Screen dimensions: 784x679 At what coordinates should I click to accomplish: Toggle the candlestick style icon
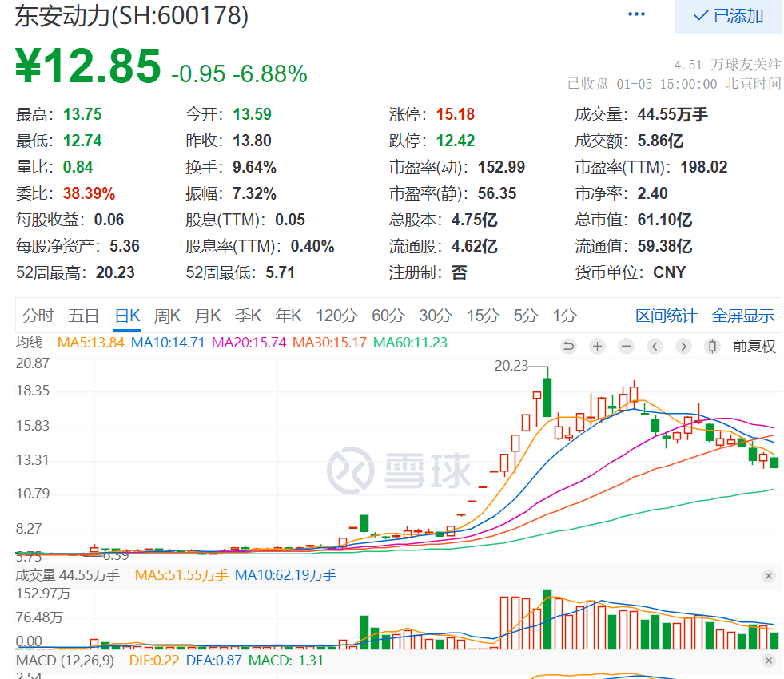coord(713,346)
